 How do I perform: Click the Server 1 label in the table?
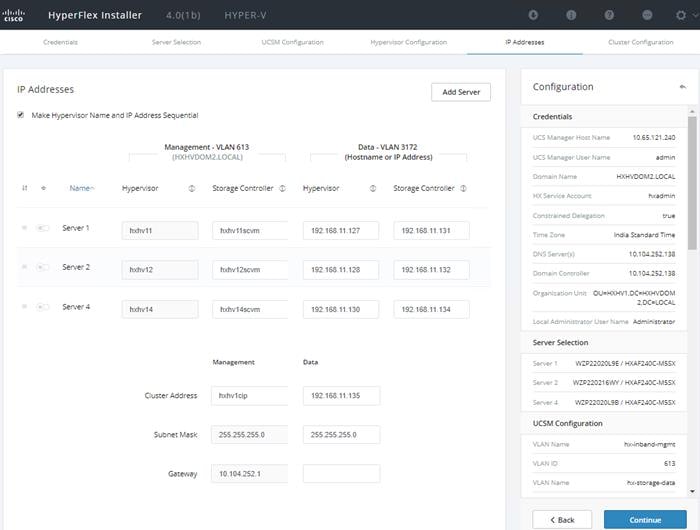click(x=76, y=228)
